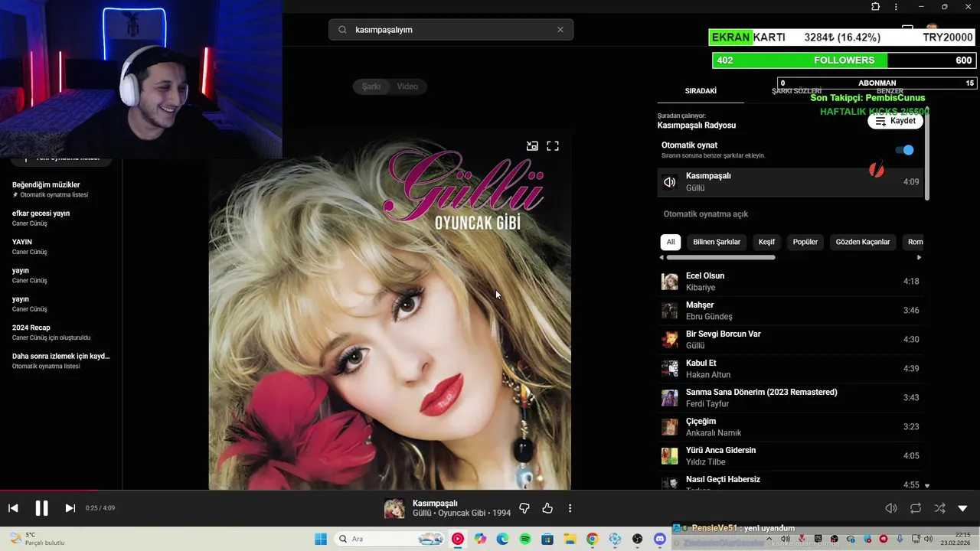This screenshot has width=980, height=551.
Task: Open Copilot from taskbar
Action: pyautogui.click(x=480, y=540)
